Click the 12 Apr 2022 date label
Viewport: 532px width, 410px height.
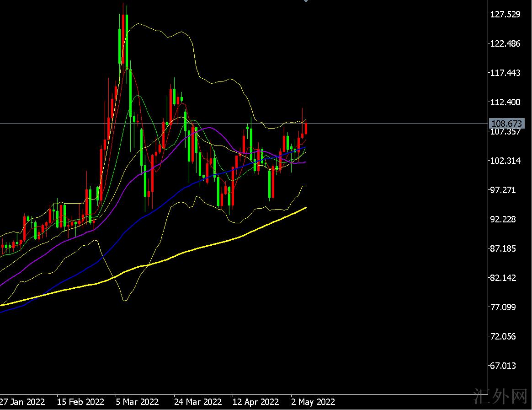coord(255,402)
